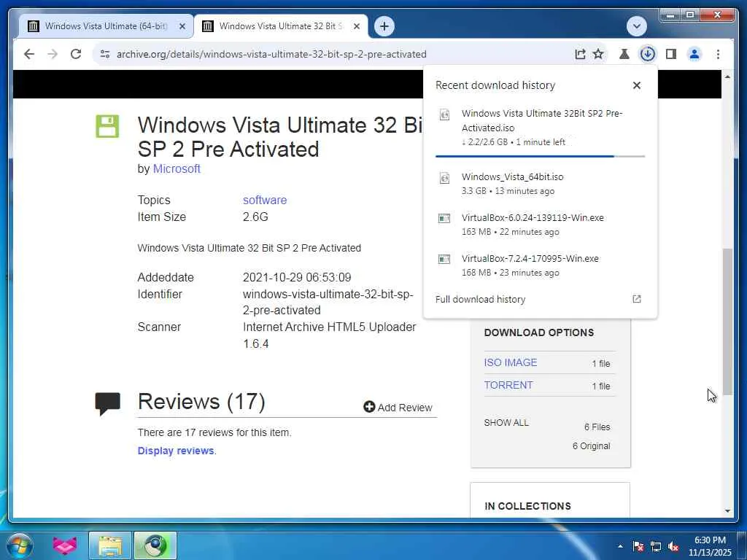
Task: Toggle the downloads toolbar icon
Action: 648,54
